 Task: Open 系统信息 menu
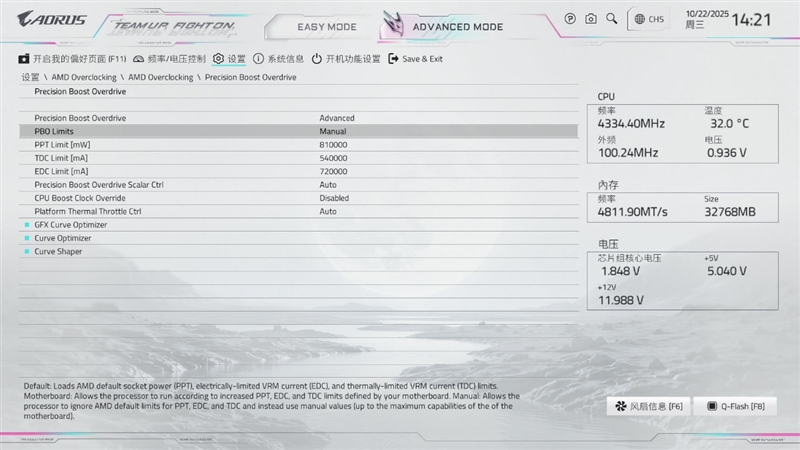[x=279, y=59]
